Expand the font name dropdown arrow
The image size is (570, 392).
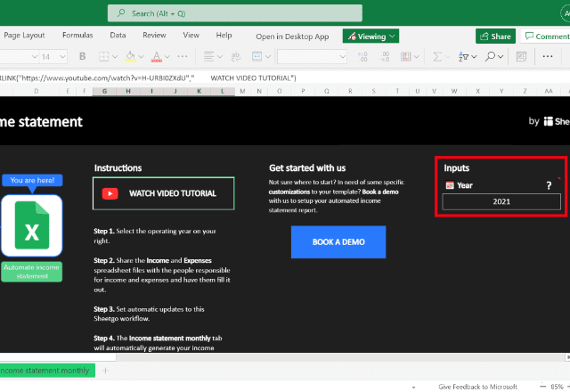tap(35, 57)
